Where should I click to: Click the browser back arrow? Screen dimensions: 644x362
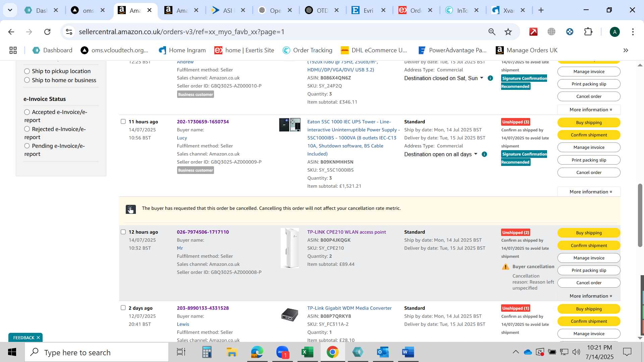[11, 32]
